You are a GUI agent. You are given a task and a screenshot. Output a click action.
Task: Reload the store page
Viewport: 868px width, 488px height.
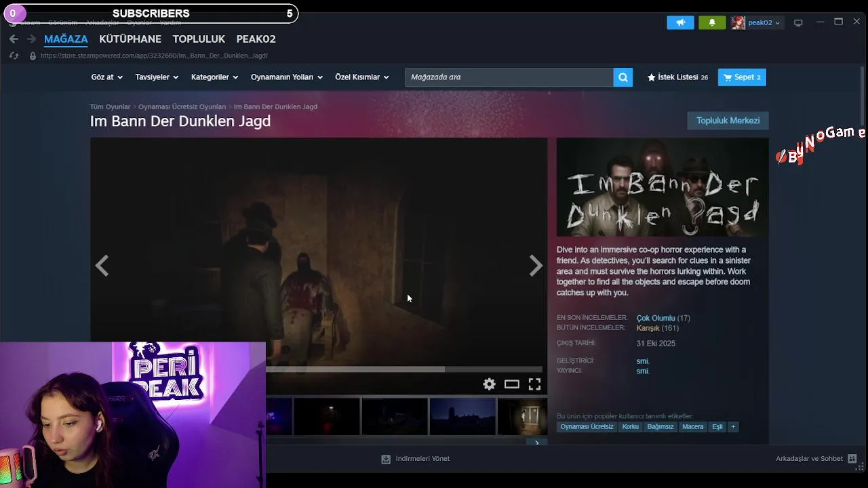point(14,56)
